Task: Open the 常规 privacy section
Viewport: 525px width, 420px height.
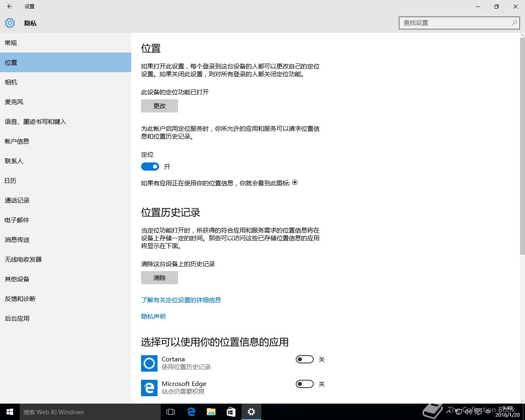Action: pyautogui.click(x=66, y=43)
